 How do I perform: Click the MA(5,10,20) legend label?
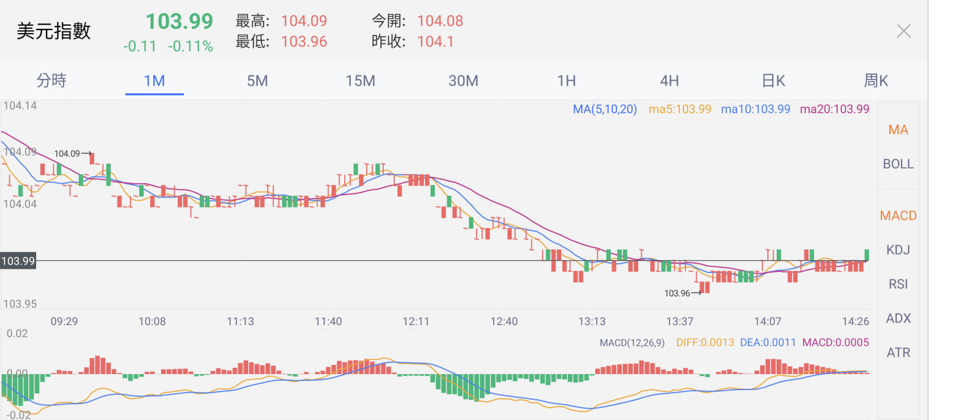pyautogui.click(x=605, y=109)
